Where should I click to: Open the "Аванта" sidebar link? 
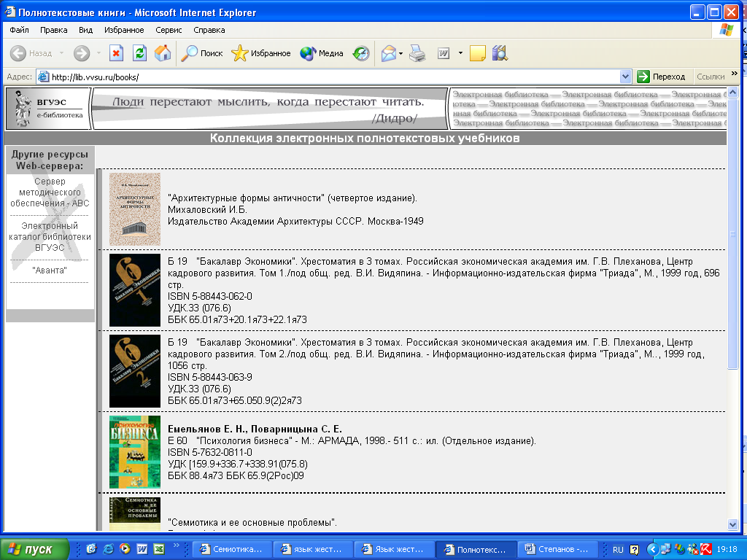click(x=50, y=271)
